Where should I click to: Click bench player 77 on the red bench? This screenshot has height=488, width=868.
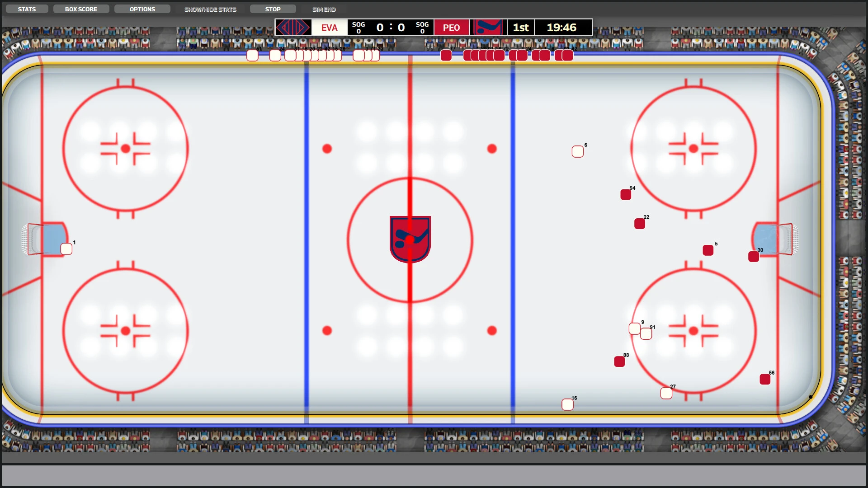click(447, 55)
